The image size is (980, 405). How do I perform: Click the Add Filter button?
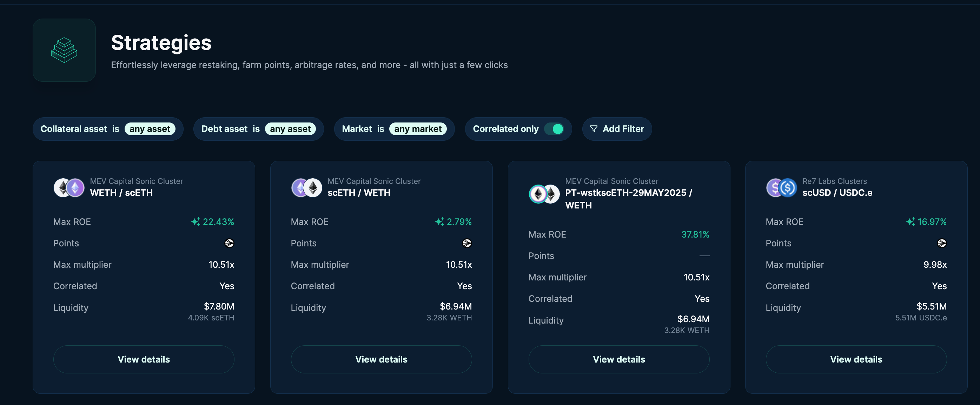[617, 129]
